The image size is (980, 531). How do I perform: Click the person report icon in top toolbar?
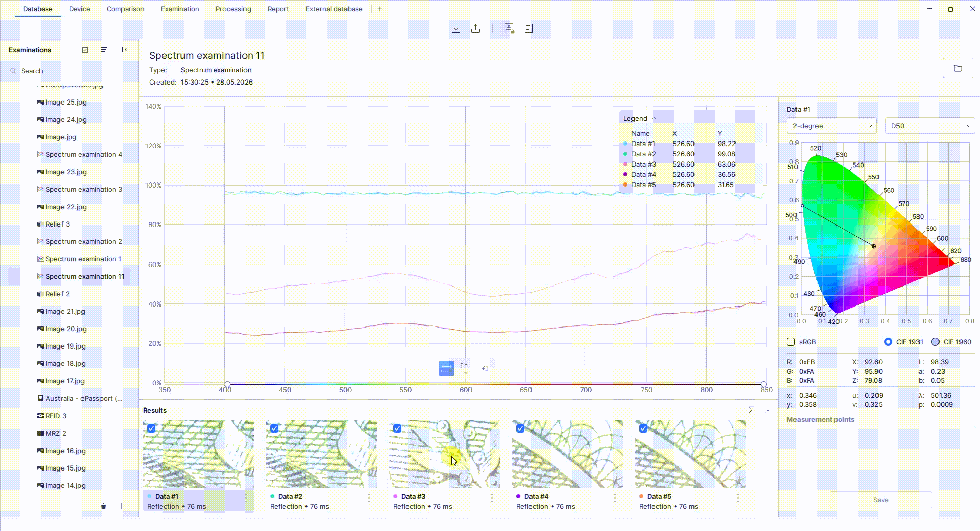(509, 28)
